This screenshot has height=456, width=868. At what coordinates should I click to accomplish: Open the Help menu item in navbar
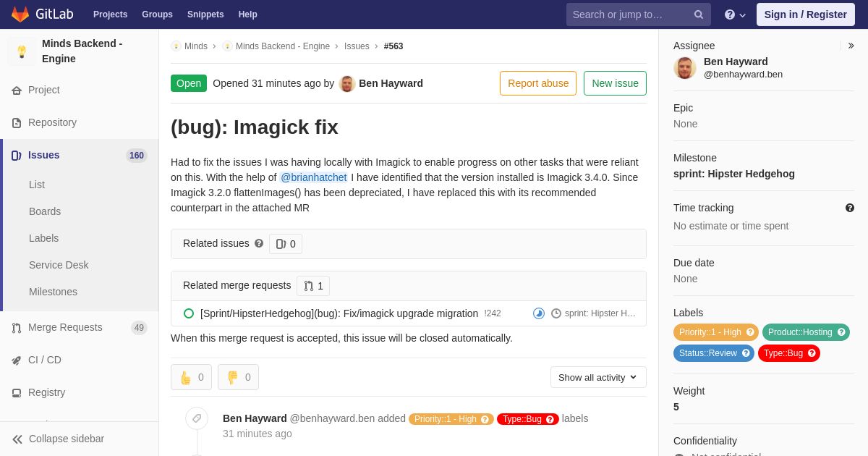click(x=248, y=14)
